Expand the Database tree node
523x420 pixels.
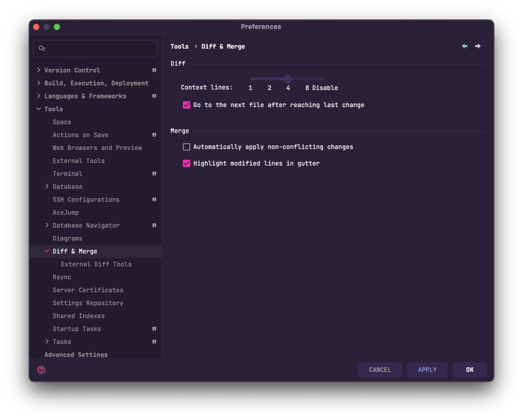click(x=47, y=187)
